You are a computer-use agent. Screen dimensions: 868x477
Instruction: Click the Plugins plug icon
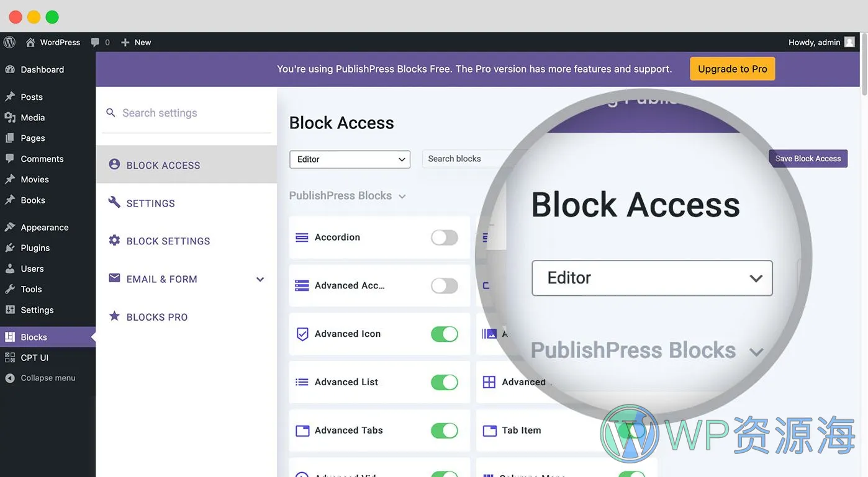[x=10, y=247]
